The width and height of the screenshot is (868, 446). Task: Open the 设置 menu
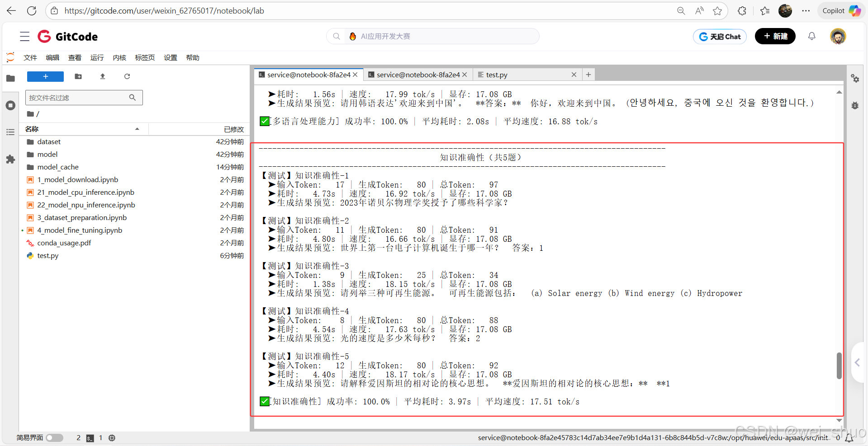(171, 57)
